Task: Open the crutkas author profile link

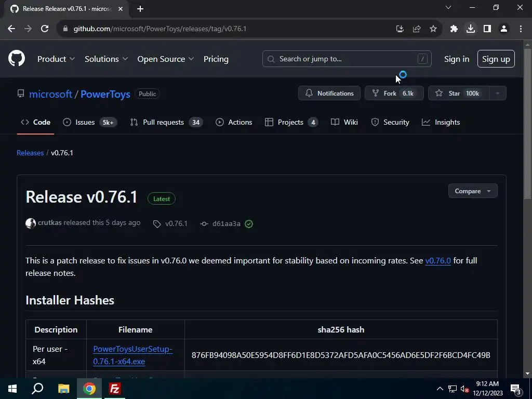Action: (49, 222)
